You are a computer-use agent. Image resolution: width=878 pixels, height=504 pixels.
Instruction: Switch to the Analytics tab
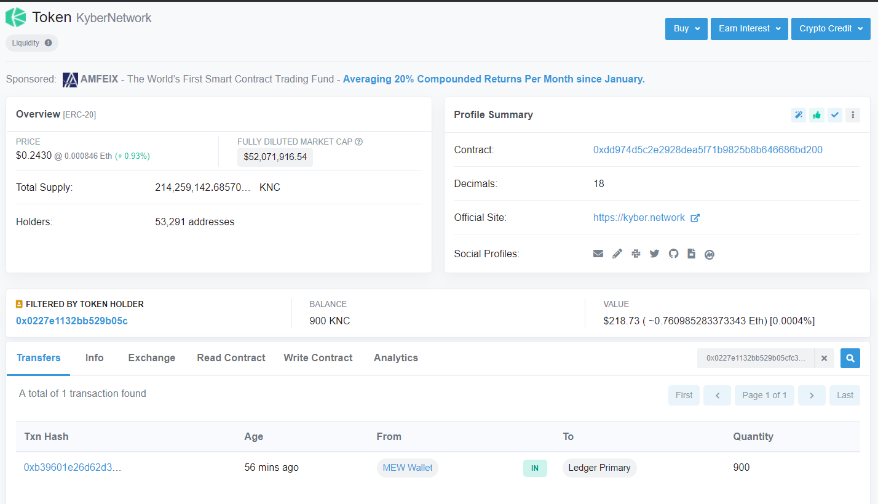pyautogui.click(x=395, y=358)
